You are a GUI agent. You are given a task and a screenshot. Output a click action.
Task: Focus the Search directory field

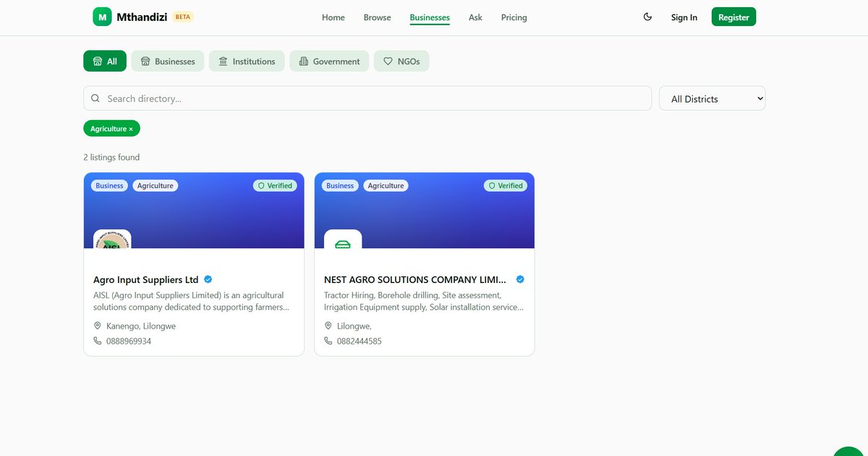(367, 98)
